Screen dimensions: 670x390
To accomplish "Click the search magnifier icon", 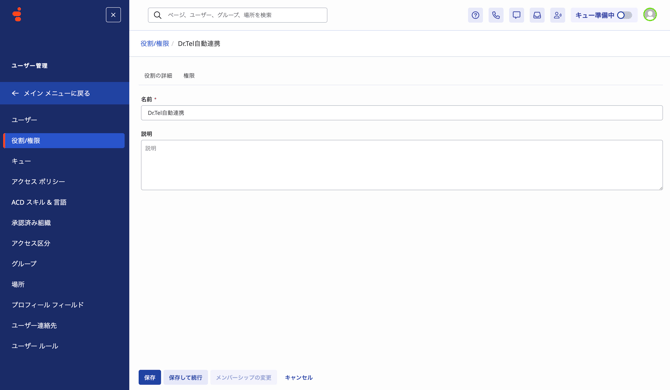I will click(158, 15).
